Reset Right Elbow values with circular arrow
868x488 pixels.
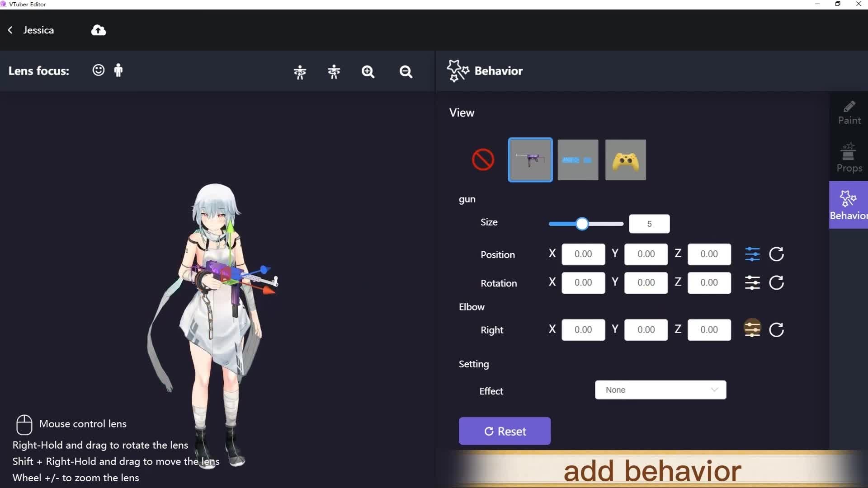(776, 330)
